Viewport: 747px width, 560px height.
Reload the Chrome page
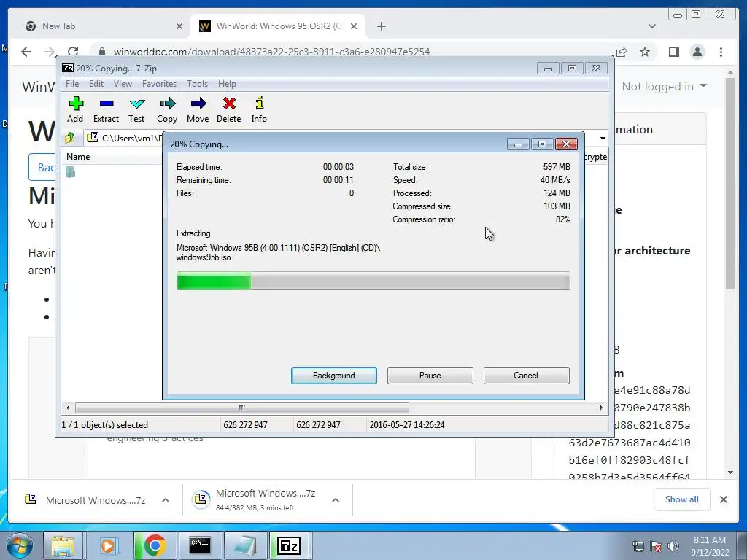(73, 52)
